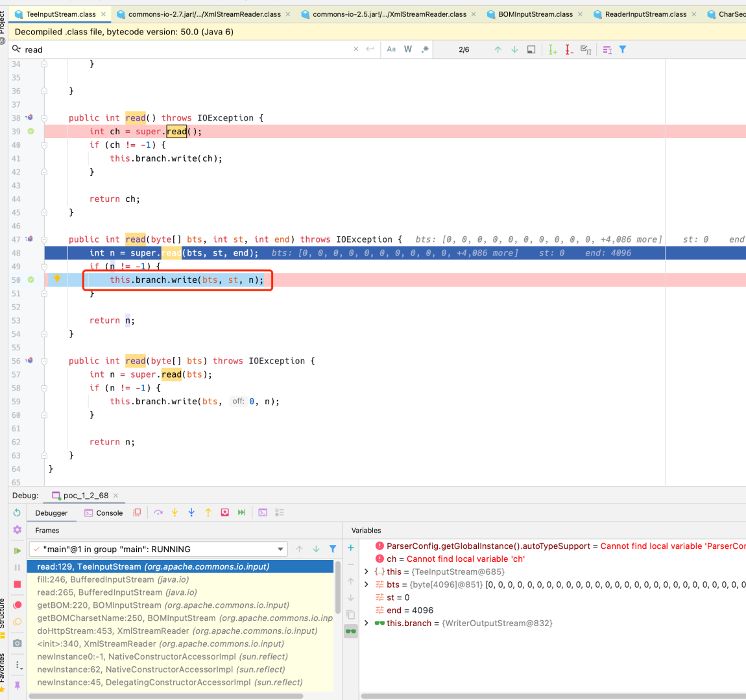Screen dimensions: 746x700
Task: Click override gutter icon on line 47
Action: tap(29, 239)
